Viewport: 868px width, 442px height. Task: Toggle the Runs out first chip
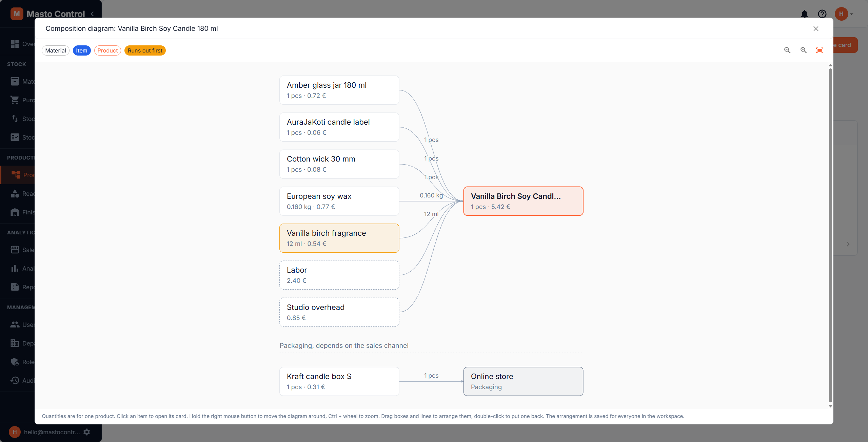(145, 50)
